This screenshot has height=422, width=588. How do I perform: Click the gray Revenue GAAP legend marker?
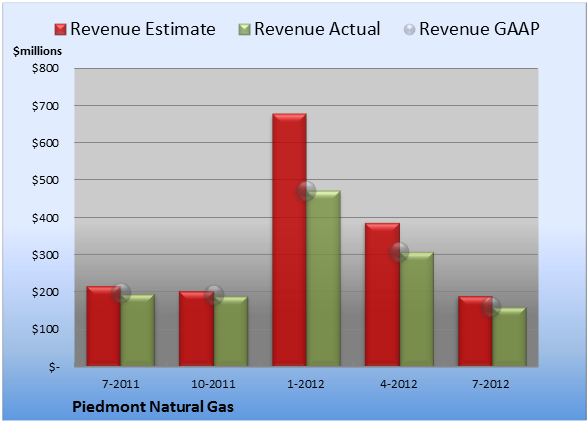click(410, 30)
